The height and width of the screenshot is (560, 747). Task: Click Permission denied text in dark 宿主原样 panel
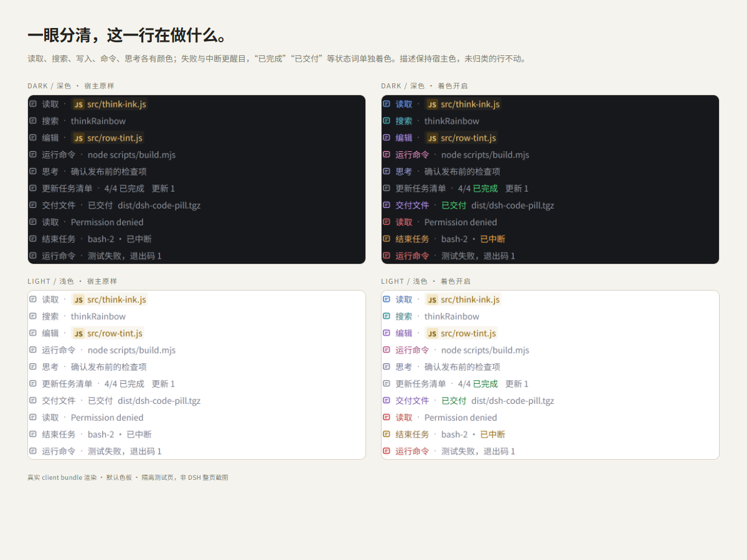(107, 222)
